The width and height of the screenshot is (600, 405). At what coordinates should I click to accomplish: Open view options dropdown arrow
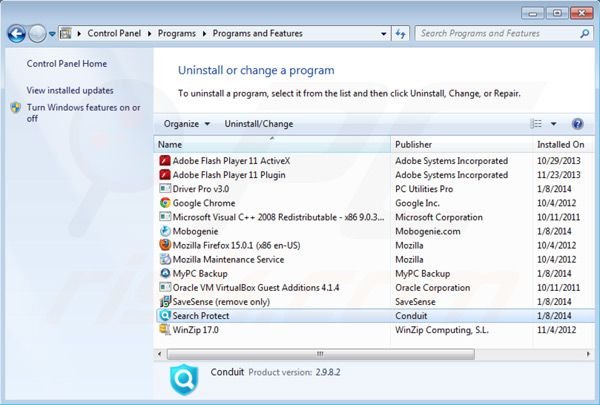pos(553,124)
